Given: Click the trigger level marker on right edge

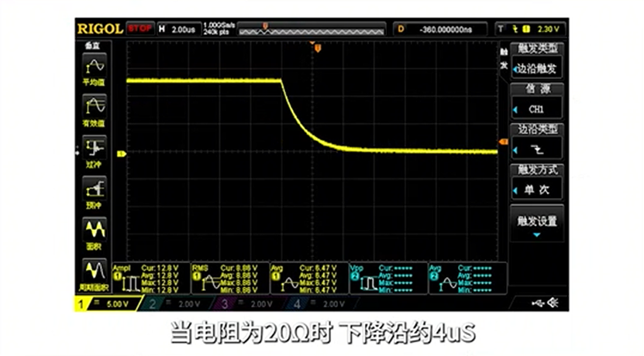Looking at the screenshot, I should click(503, 142).
